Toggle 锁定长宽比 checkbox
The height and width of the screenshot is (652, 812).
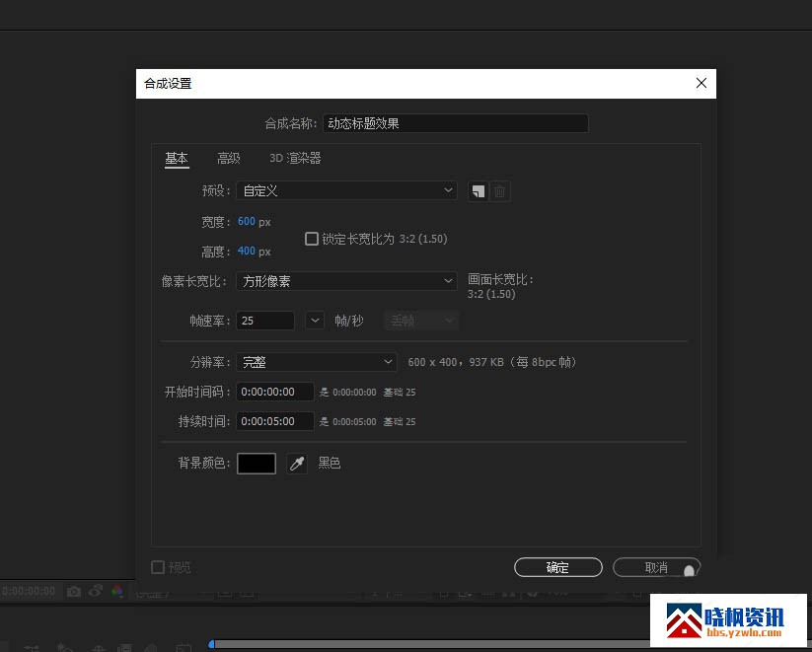point(311,239)
